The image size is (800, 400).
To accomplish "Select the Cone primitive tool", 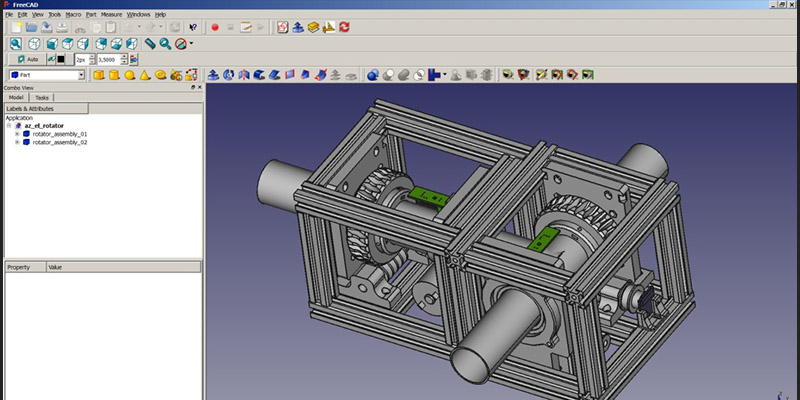I will [145, 75].
